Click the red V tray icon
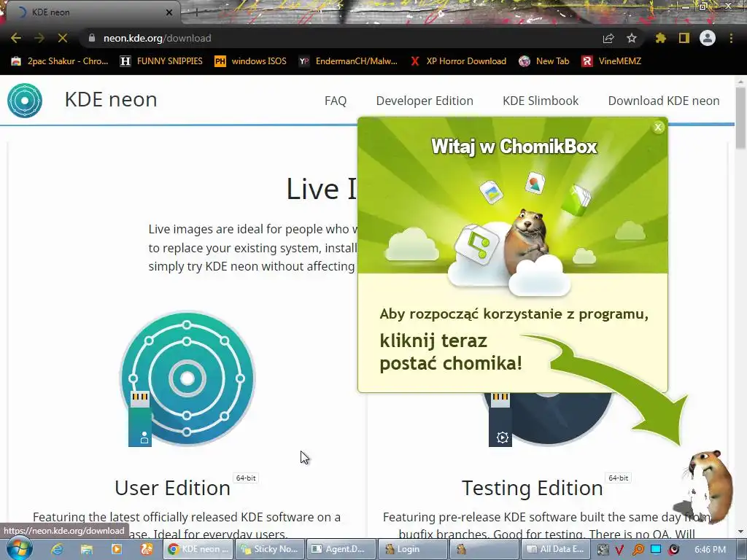 [x=619, y=550]
